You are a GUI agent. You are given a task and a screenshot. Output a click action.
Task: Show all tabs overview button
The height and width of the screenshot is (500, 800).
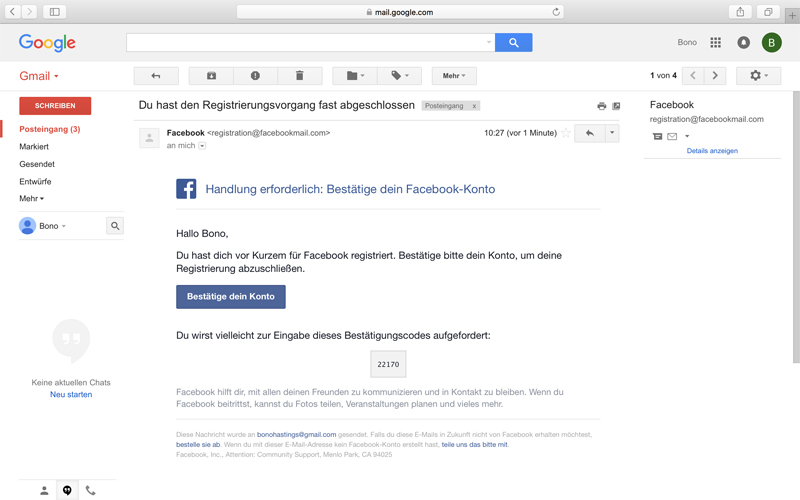pos(768,12)
